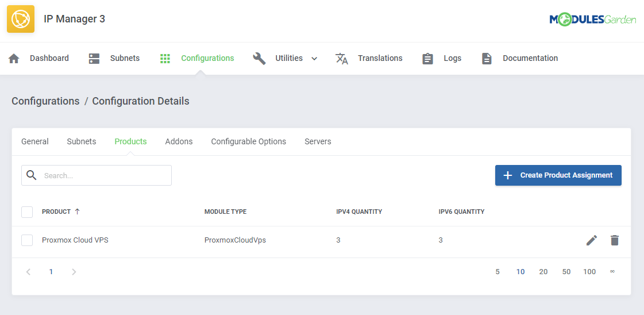
Task: Click the IPv4 quantity value 3
Action: 338,240
